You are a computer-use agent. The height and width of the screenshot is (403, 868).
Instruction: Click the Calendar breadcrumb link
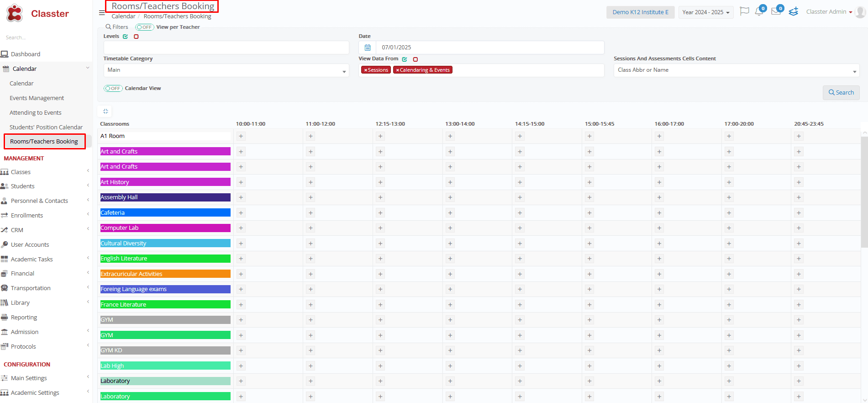tap(123, 16)
